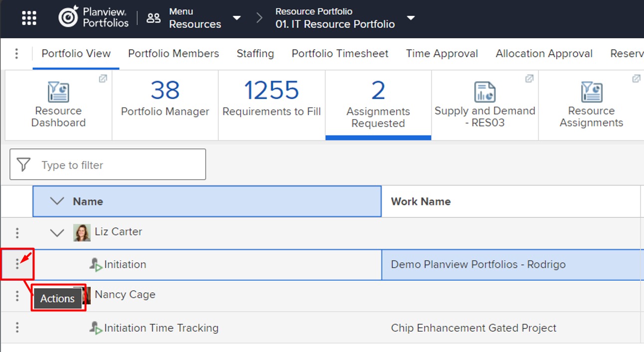The height and width of the screenshot is (352, 644).
Task: Select the 38 Portfolio Manager tile
Action: (x=165, y=105)
